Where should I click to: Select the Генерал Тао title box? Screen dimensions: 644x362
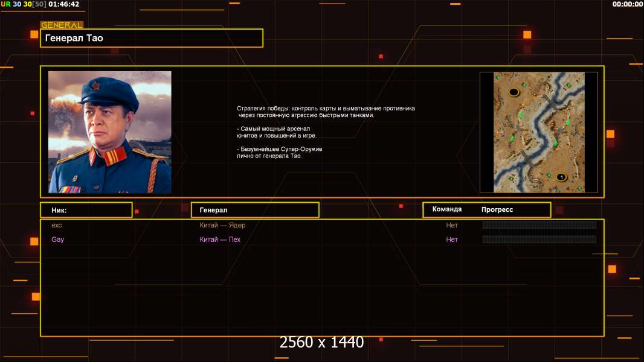pyautogui.click(x=152, y=38)
